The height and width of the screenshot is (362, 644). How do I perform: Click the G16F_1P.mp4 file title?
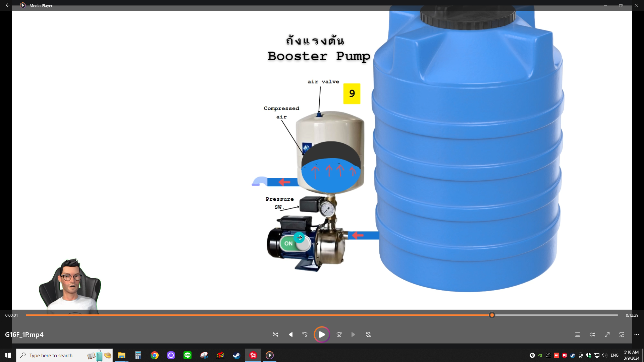(x=24, y=335)
